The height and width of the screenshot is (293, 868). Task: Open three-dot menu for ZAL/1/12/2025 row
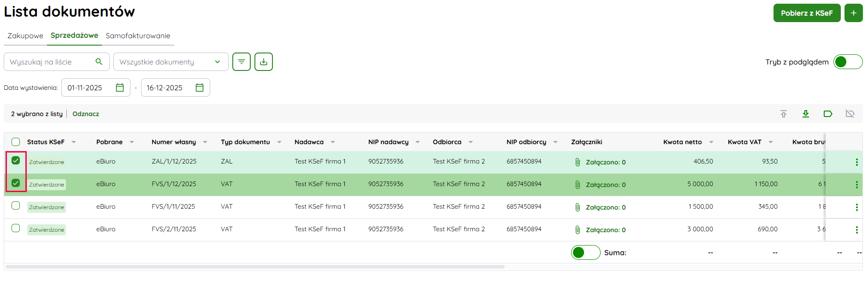[x=856, y=162]
